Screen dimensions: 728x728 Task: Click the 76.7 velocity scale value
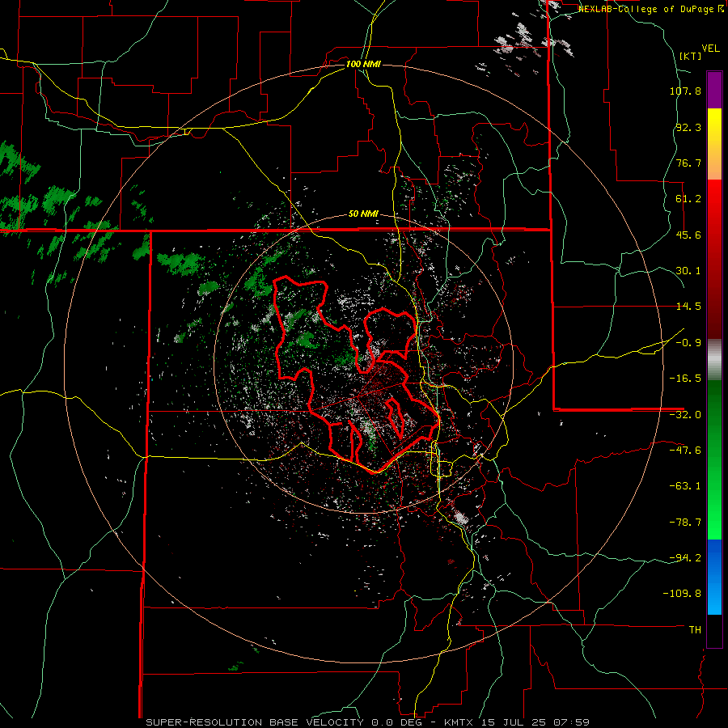(x=688, y=163)
